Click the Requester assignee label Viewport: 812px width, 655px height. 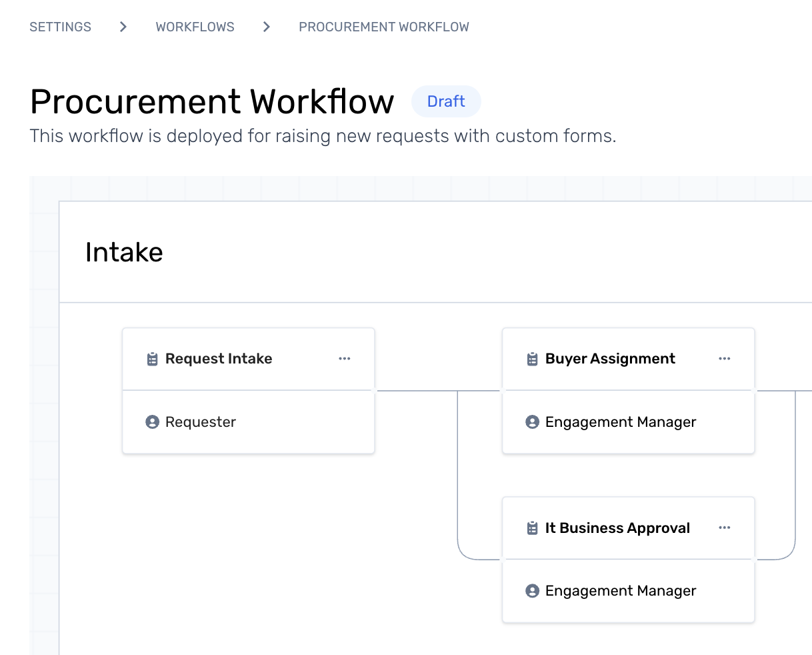[201, 422]
